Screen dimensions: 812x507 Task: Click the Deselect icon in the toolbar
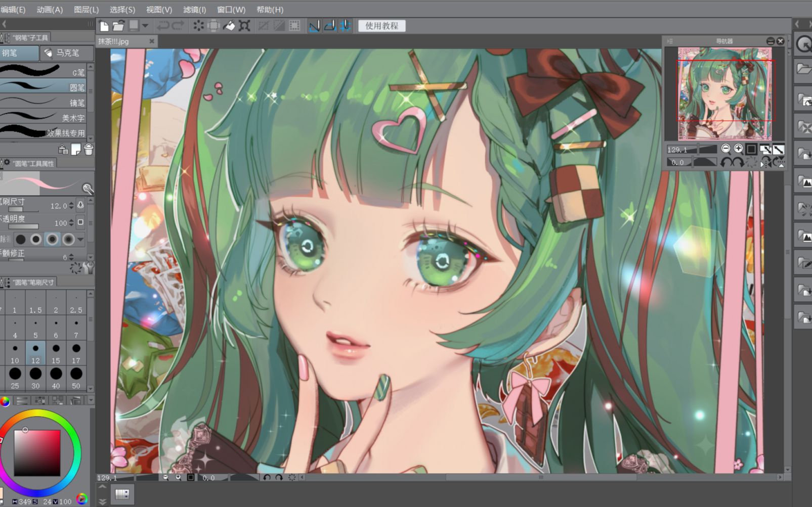[x=264, y=26]
